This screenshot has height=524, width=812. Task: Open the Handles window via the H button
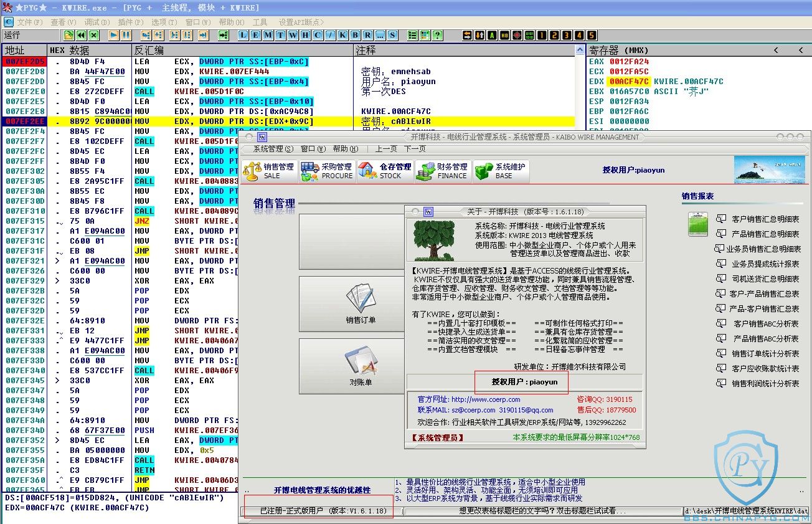tap(305, 35)
